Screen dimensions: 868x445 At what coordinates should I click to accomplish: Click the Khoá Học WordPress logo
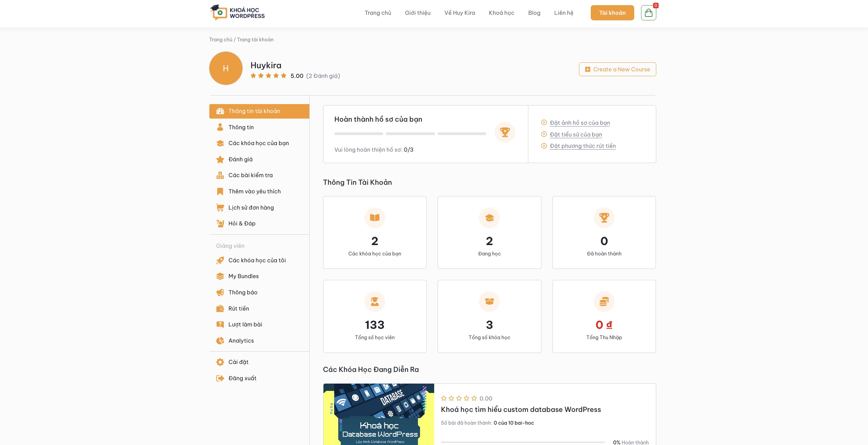click(237, 13)
